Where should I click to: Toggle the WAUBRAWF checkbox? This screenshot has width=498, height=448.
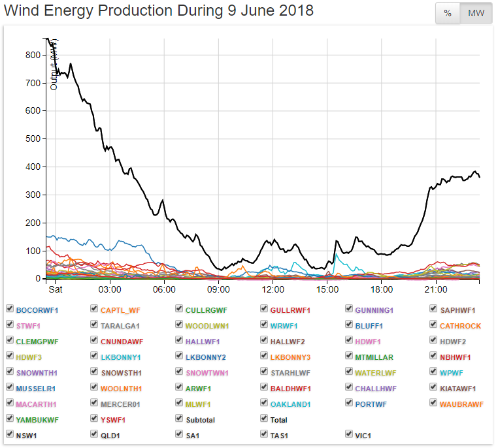pos(434,404)
